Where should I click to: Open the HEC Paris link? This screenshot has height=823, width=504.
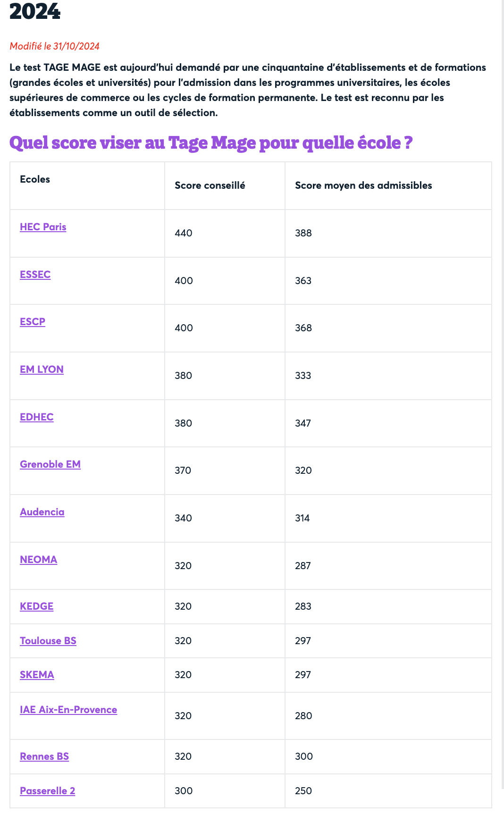point(43,227)
